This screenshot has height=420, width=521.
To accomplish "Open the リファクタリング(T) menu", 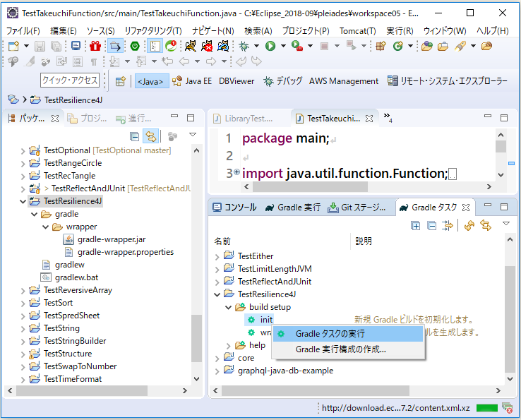I will pyautogui.click(x=153, y=31).
